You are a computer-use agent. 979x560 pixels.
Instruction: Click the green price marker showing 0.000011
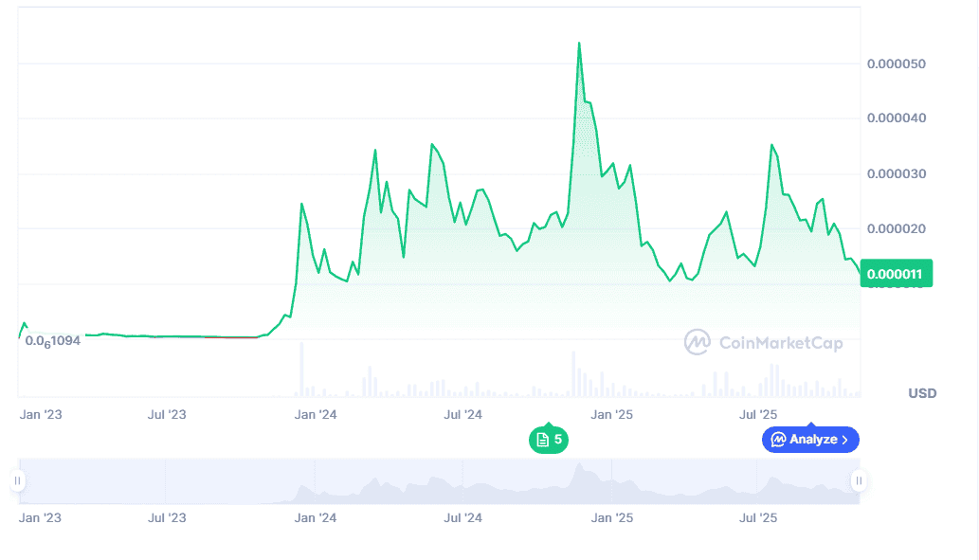pyautogui.click(x=896, y=273)
